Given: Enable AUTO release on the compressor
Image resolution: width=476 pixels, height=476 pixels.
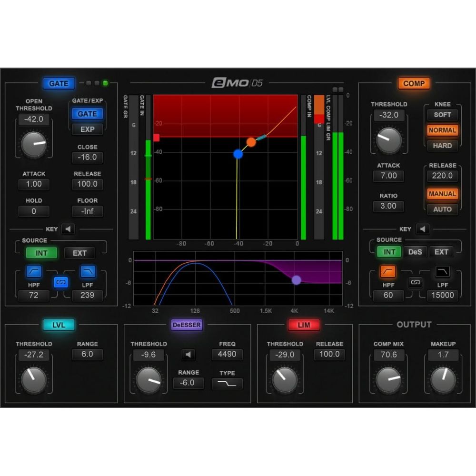Looking at the screenshot, I should pos(442,209).
